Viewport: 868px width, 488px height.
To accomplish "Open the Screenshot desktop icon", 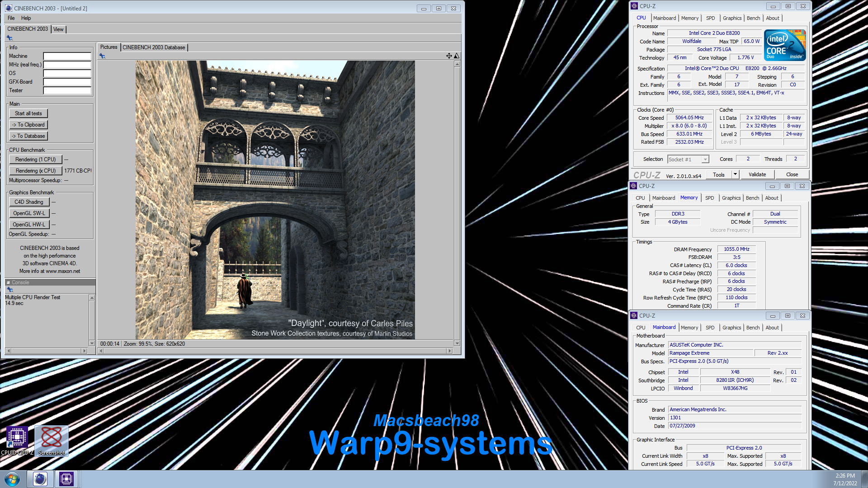I will point(52,441).
